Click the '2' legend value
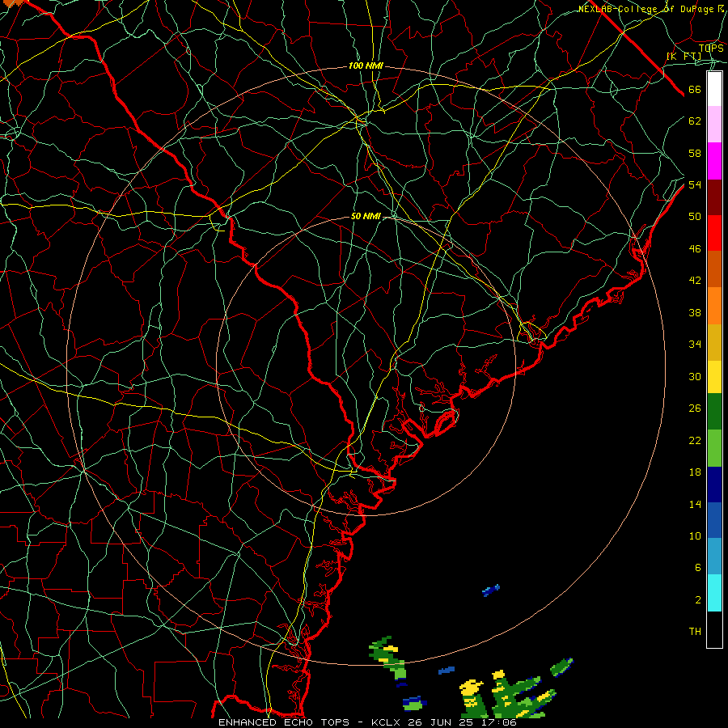Screen dimensions: 728x728 (x=698, y=600)
